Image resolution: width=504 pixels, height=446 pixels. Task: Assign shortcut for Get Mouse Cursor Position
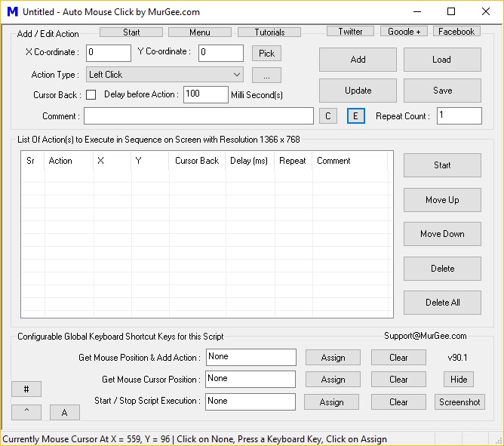click(333, 380)
